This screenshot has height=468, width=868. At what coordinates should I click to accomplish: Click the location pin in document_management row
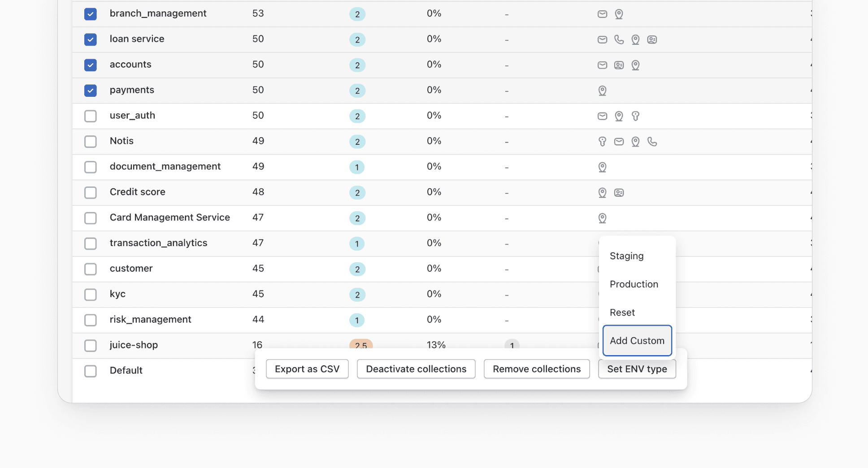tap(602, 167)
